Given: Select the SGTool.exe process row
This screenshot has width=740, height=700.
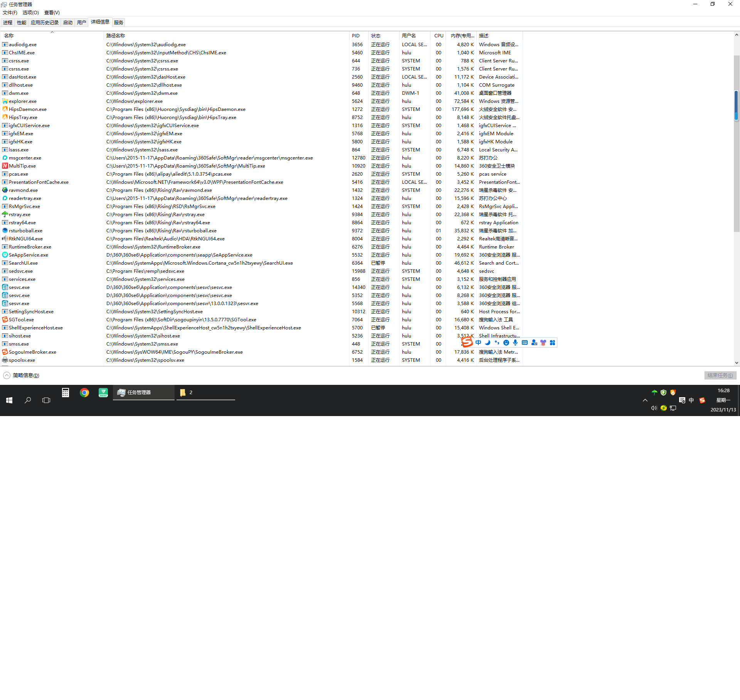Looking at the screenshot, I should tap(262, 320).
